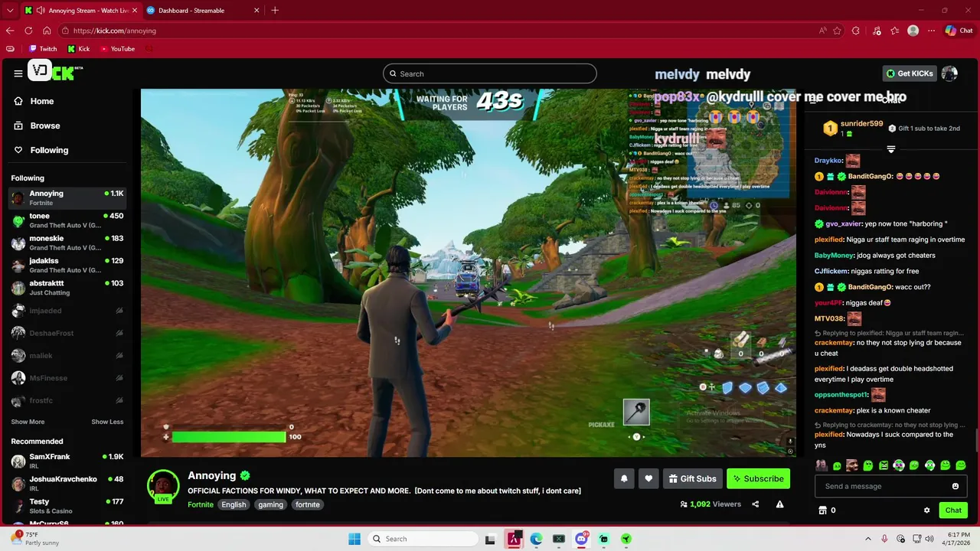Turn on notifications with the bell icon
The width and height of the screenshot is (980, 551).
click(624, 479)
